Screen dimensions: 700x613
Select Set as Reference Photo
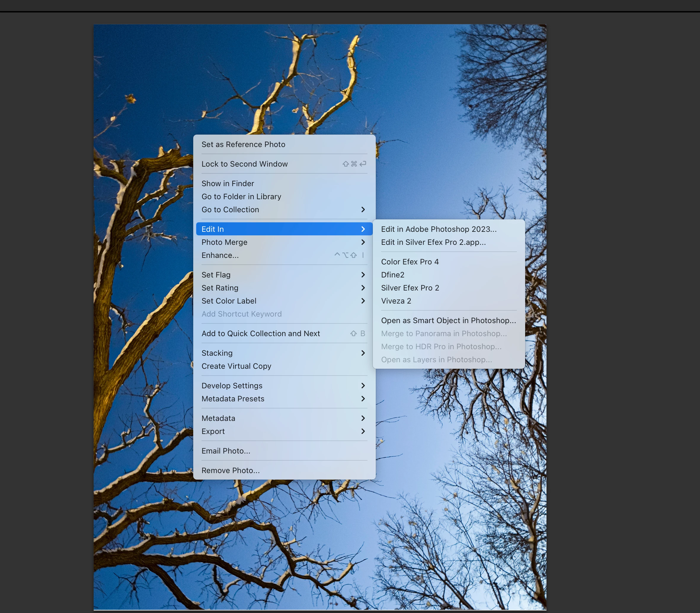pos(243,144)
